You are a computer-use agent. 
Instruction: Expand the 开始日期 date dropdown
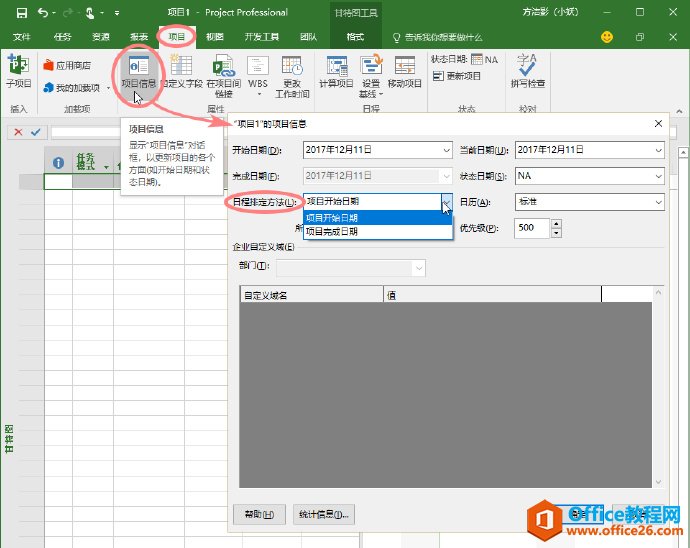[445, 150]
